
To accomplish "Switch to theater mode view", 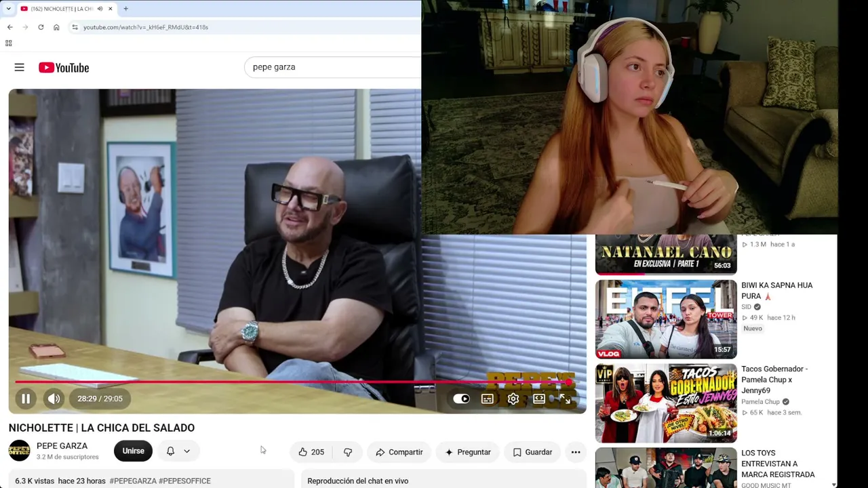I will 539,399.
